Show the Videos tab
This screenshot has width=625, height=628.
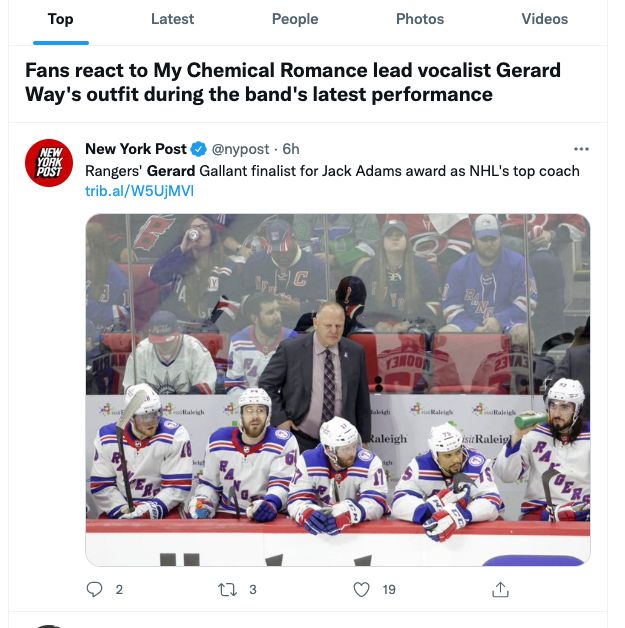(544, 19)
